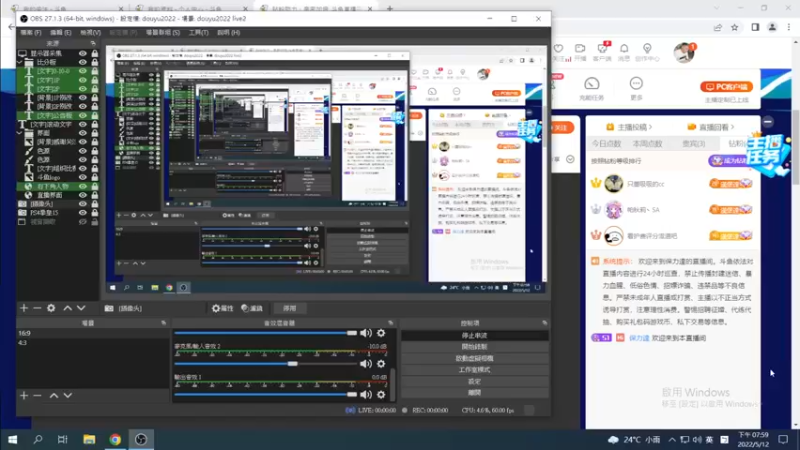Toggle lock on [攝像头] source
The height and width of the screenshot is (450, 800).
(x=94, y=204)
